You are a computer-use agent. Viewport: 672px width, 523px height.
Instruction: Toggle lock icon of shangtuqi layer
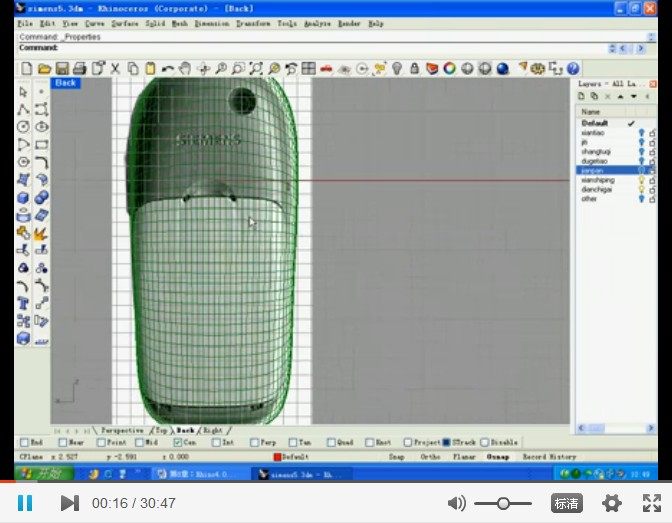(652, 152)
